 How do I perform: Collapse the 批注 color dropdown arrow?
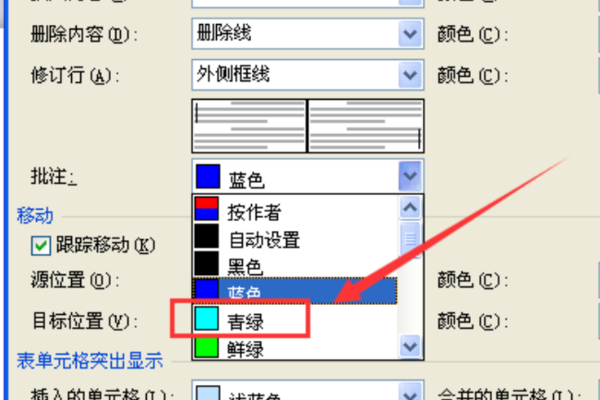pyautogui.click(x=410, y=176)
